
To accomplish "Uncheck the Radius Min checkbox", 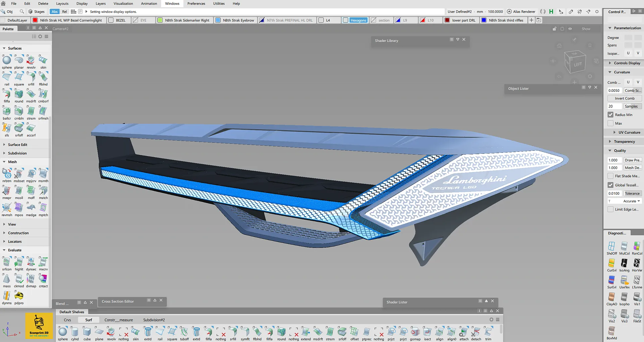I will click(610, 115).
